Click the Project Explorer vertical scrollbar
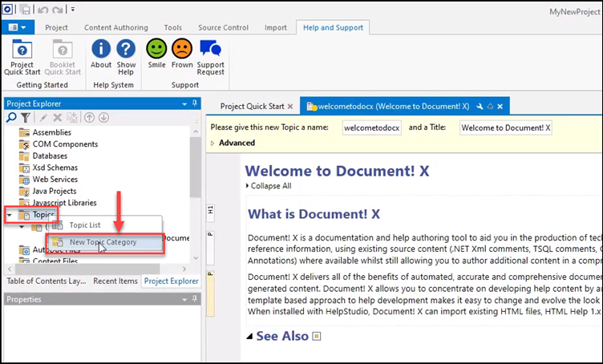603x364 pixels. pyautogui.click(x=195, y=168)
